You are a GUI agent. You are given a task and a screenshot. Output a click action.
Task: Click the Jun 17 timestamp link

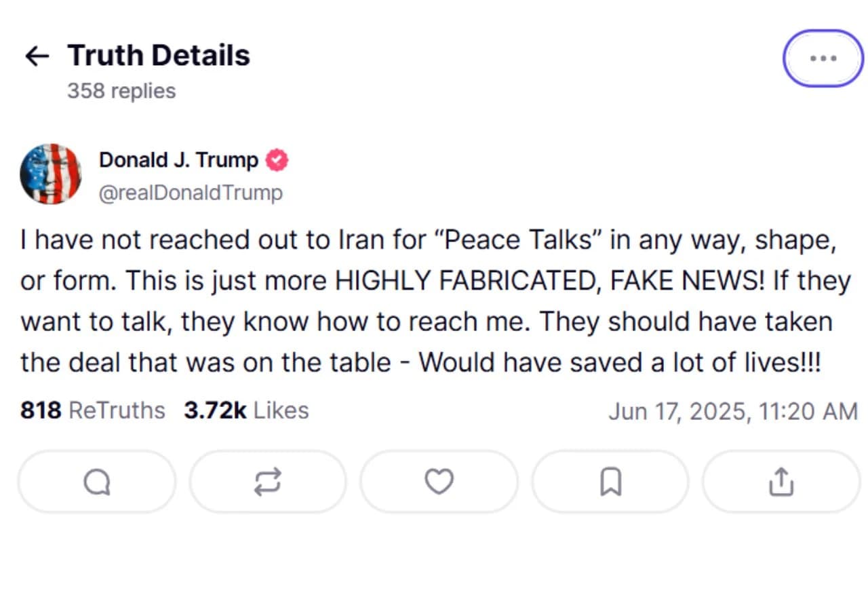732,411
